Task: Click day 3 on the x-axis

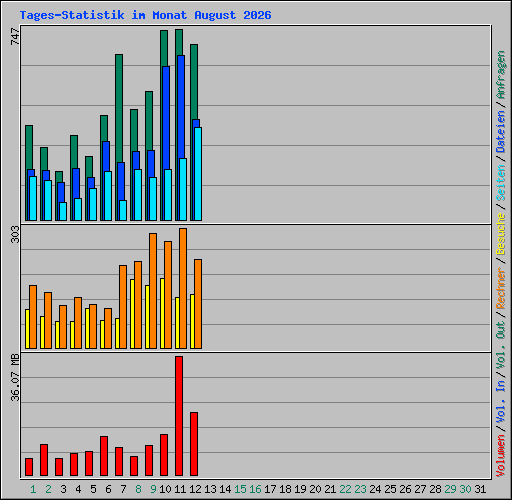Action: pos(63,489)
